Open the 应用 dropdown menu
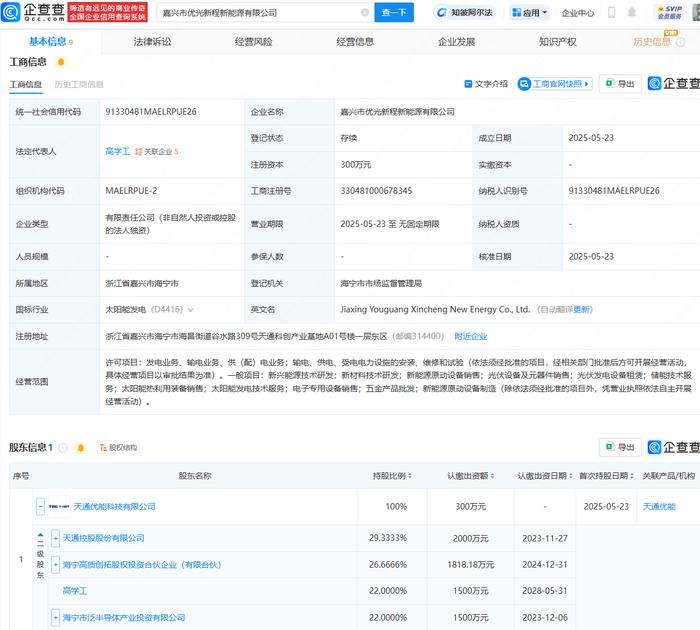The height and width of the screenshot is (630, 700). [x=529, y=13]
